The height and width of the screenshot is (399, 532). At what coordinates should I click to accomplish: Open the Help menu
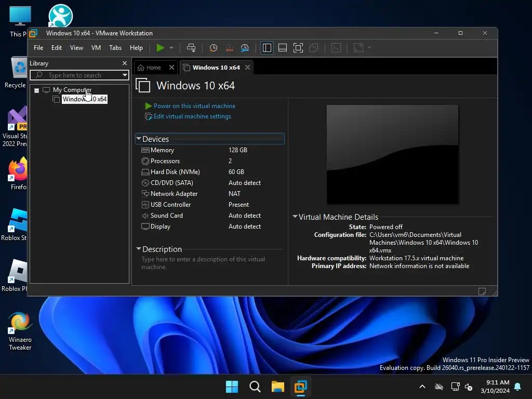136,48
